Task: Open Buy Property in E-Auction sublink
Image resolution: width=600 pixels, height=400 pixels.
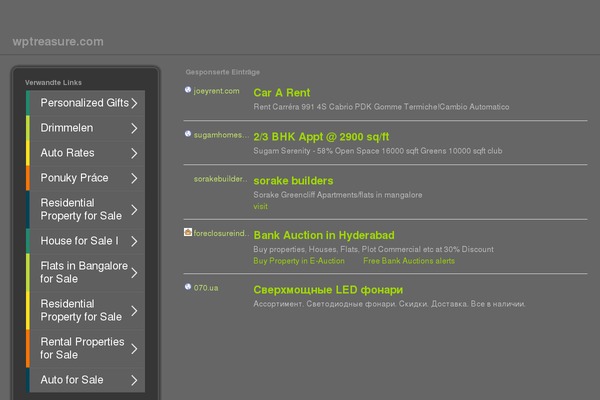Action: [299, 261]
